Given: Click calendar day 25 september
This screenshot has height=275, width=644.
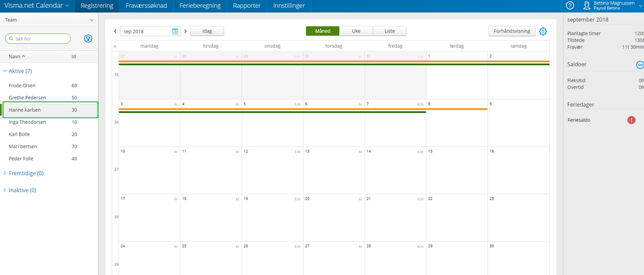Looking at the screenshot, I should click(211, 258).
